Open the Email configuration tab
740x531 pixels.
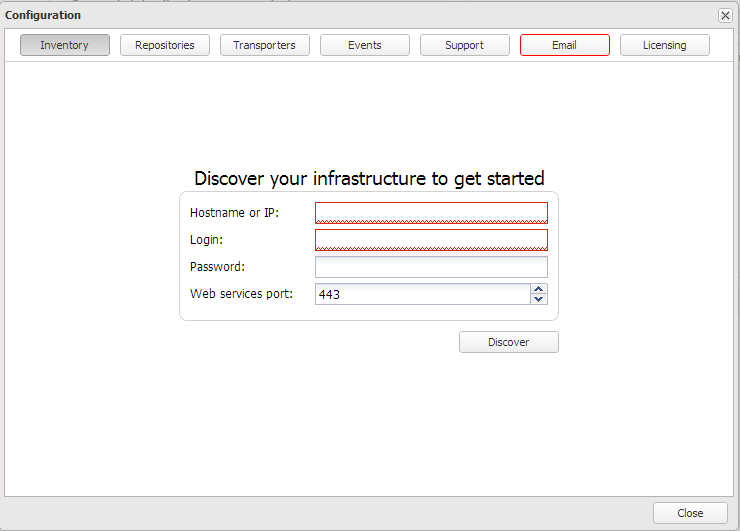(x=565, y=45)
